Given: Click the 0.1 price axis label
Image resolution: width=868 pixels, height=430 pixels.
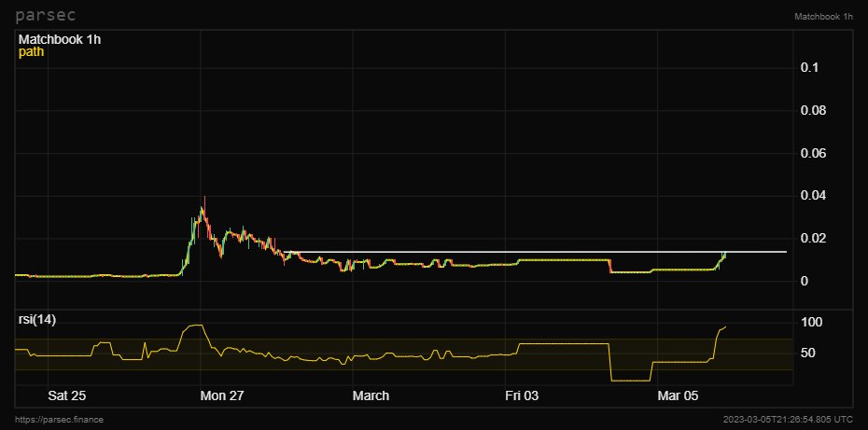Looking at the screenshot, I should pyautogui.click(x=809, y=67).
